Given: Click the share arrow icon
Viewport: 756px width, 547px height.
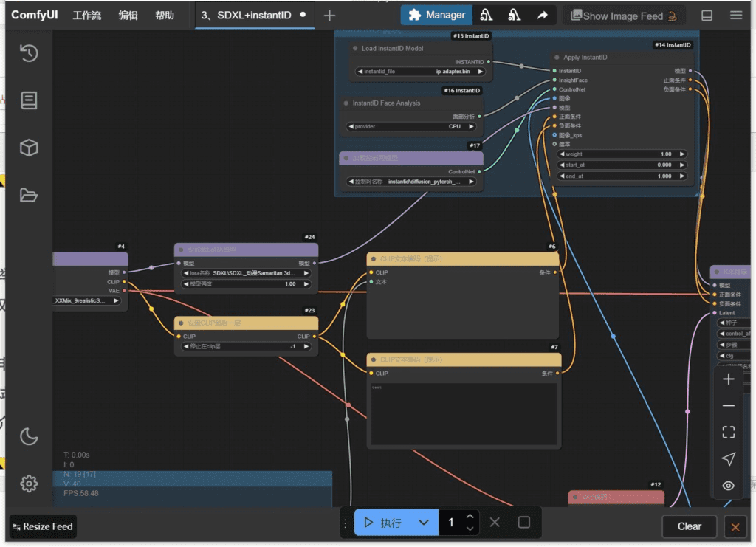Looking at the screenshot, I should (543, 15).
